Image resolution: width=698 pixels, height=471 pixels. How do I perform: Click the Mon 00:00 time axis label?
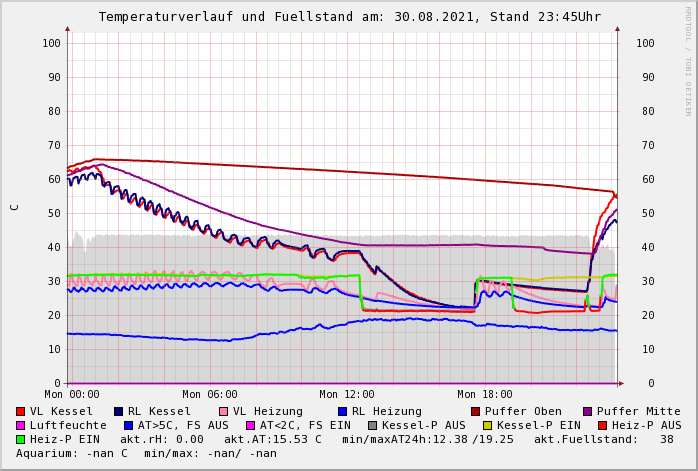(72, 395)
